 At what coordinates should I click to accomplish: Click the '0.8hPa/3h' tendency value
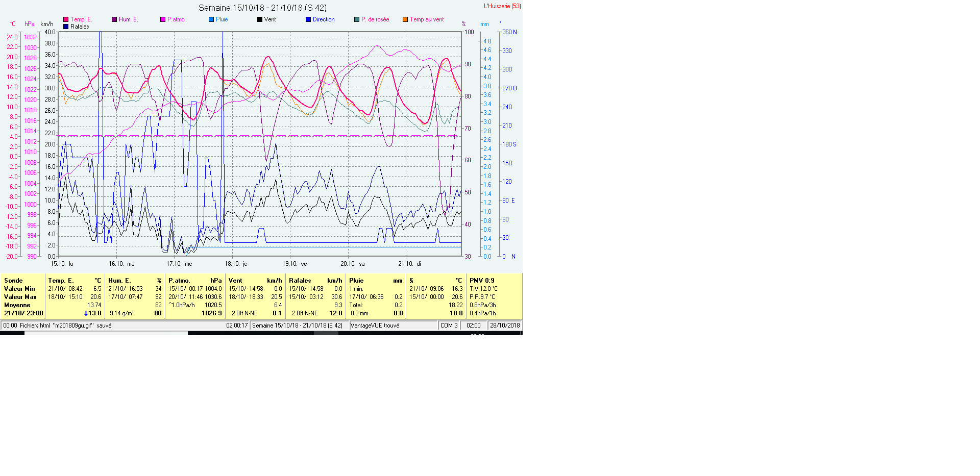click(483, 305)
